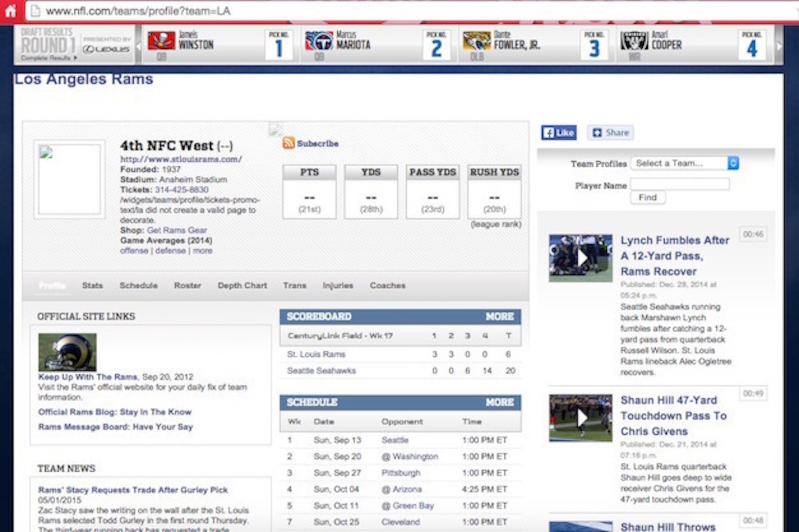Open Rams' Stacy Requests Trade article

(x=133, y=490)
